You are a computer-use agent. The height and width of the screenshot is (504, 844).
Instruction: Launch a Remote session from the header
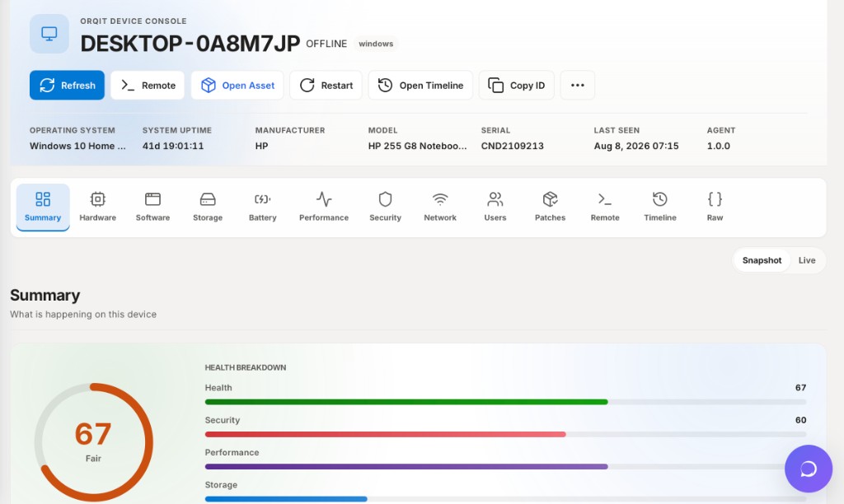pyautogui.click(x=148, y=85)
